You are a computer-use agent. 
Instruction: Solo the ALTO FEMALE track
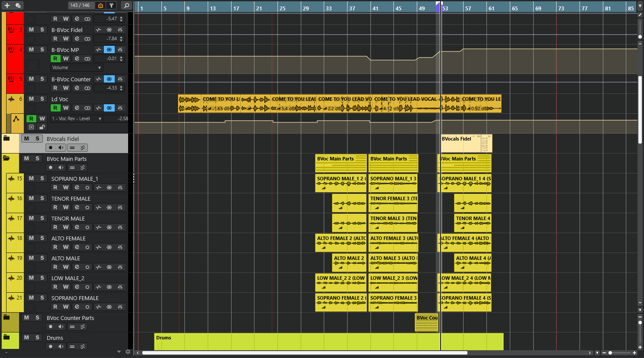tap(42, 238)
